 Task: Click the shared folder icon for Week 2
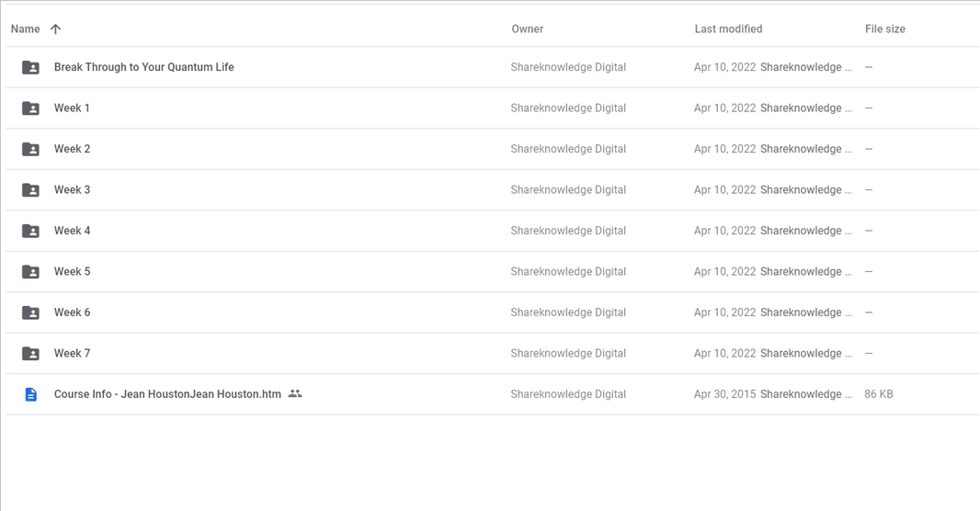click(x=30, y=149)
